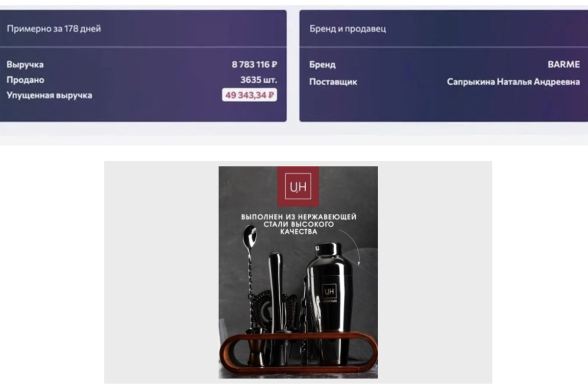Click the revenue value 8 783 116 ₽
The image size is (588, 385).
click(254, 64)
